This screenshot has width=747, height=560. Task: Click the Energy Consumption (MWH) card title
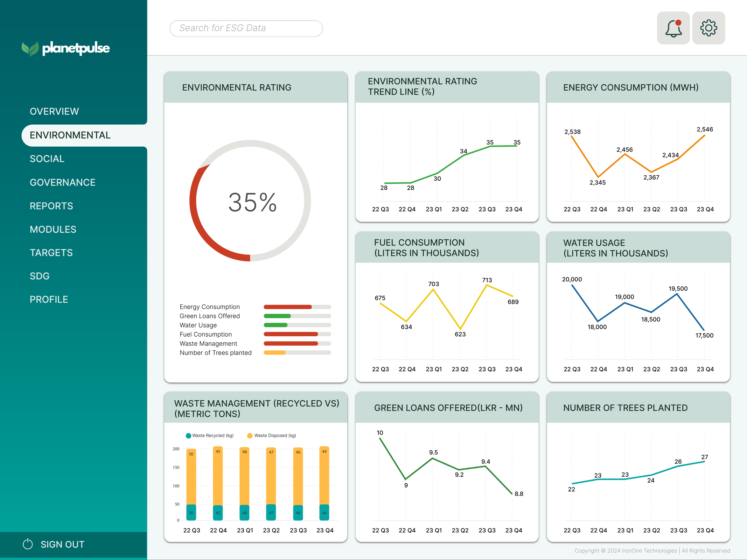point(631,87)
